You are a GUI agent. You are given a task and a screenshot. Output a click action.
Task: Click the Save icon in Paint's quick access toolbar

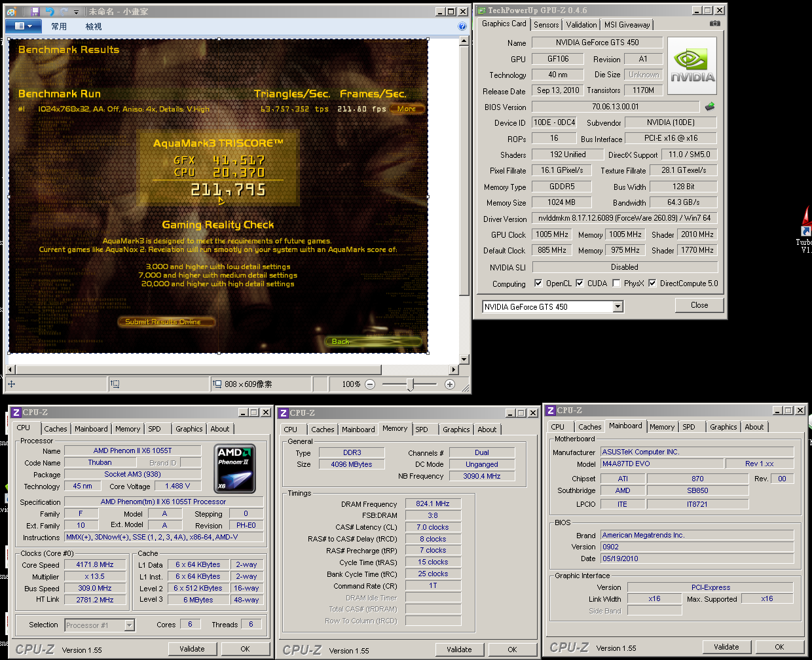click(x=35, y=12)
